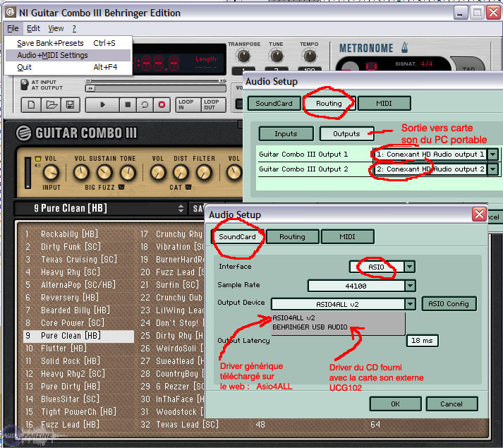
Task: Select the Inputs routing button
Action: [x=286, y=133]
